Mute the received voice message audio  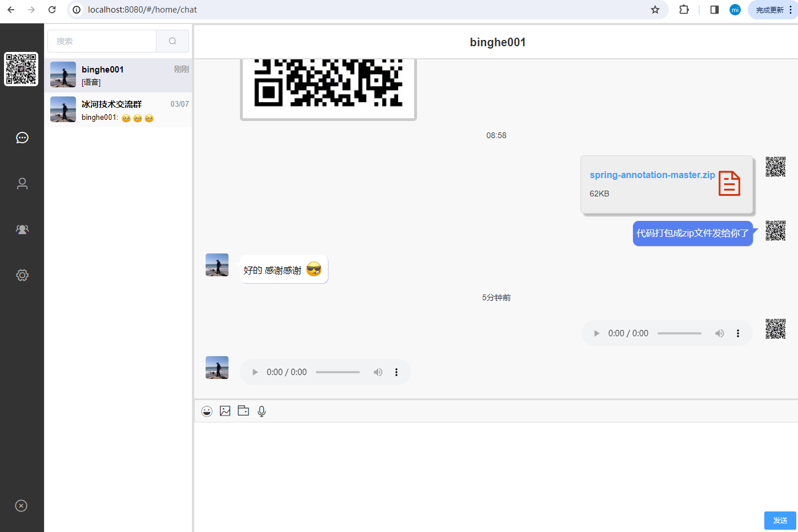click(x=378, y=372)
